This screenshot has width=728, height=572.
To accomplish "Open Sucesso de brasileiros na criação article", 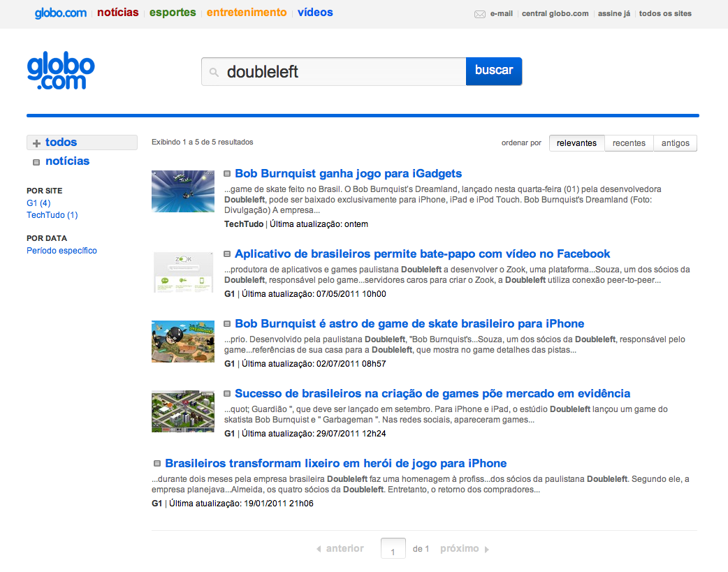I will (432, 394).
